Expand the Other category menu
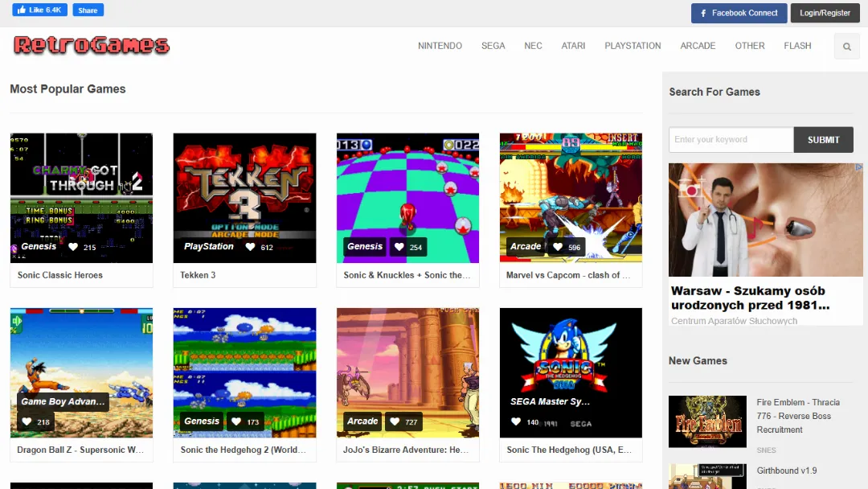The image size is (868, 489). [x=749, y=46]
